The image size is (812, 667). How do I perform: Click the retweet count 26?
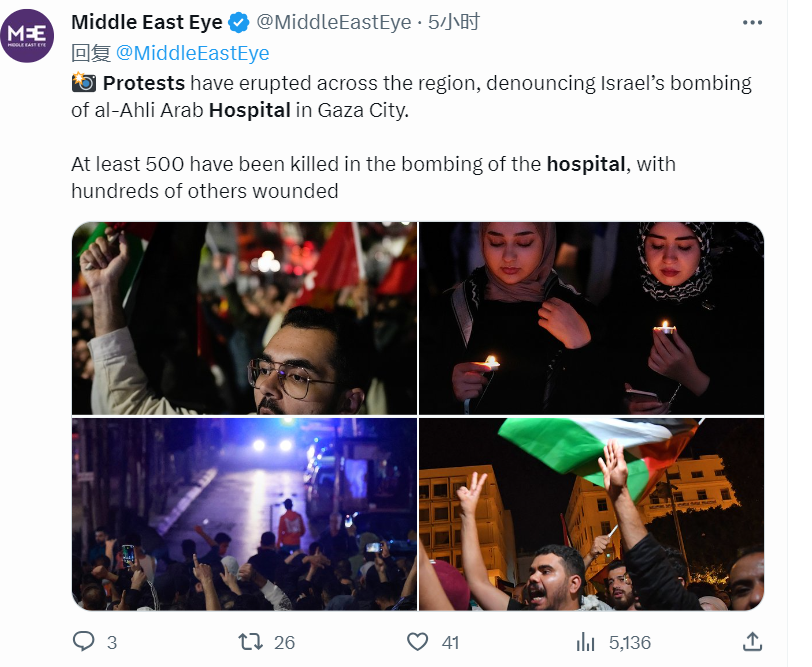[x=284, y=643]
